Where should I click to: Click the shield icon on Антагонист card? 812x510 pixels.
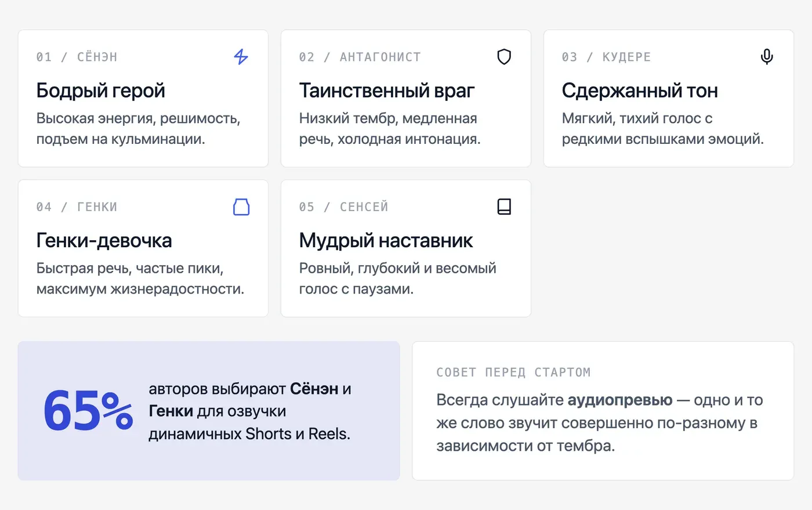[x=504, y=57]
